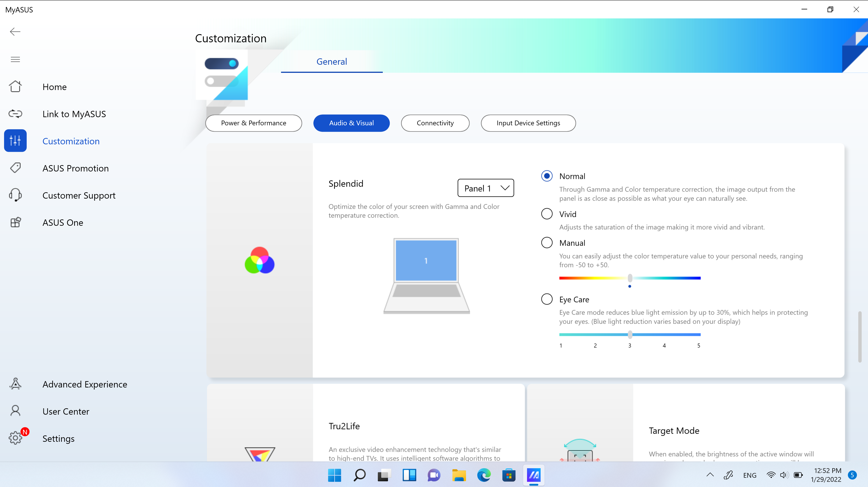Select the Normal radio button
The image size is (868, 487).
click(x=546, y=176)
